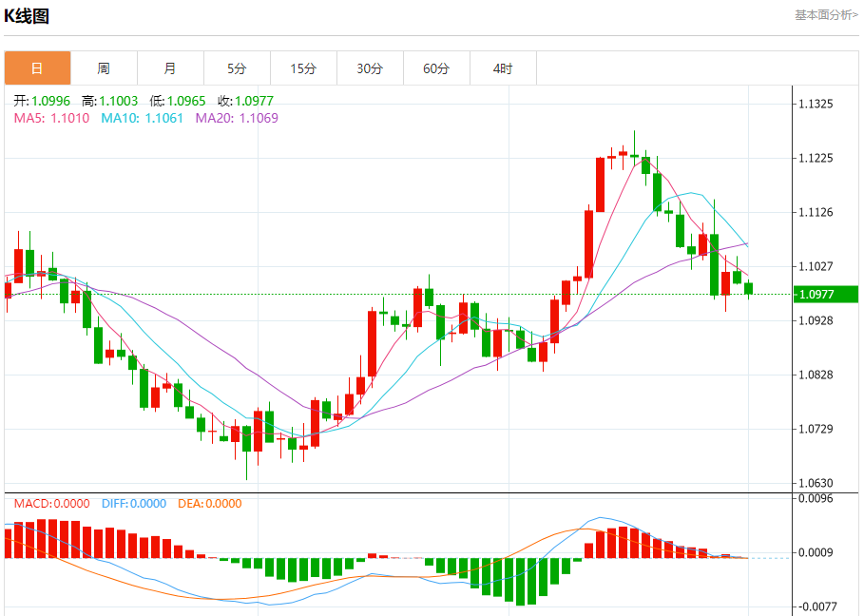Click the latest green candlestick at chart's right edge
Screen dimensions: 864x616
[x=748, y=288]
